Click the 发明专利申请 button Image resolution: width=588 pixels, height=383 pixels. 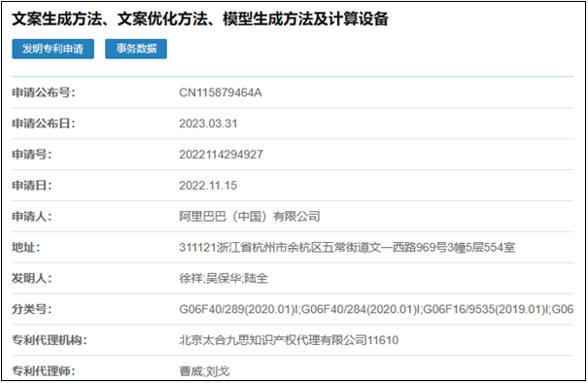click(52, 49)
